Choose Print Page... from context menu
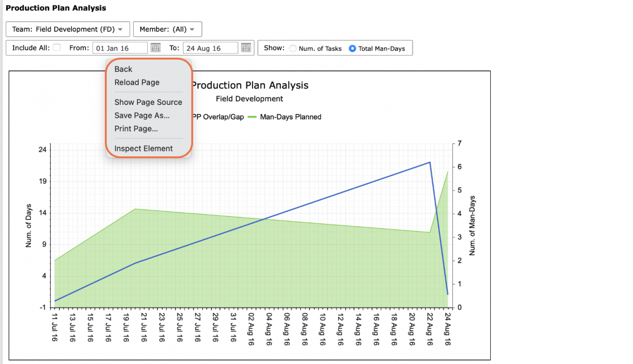The image size is (633, 364). (x=136, y=129)
